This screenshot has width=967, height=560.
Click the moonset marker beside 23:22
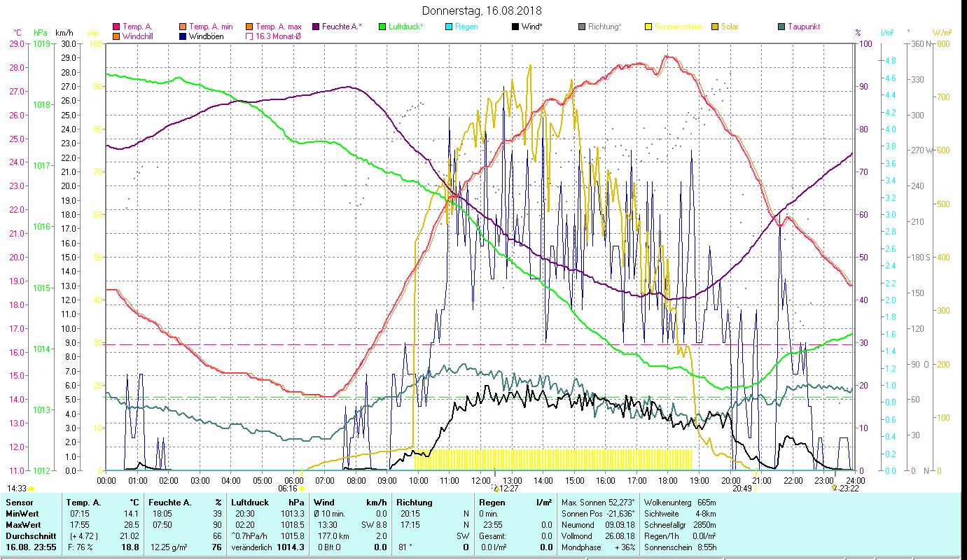click(x=834, y=489)
